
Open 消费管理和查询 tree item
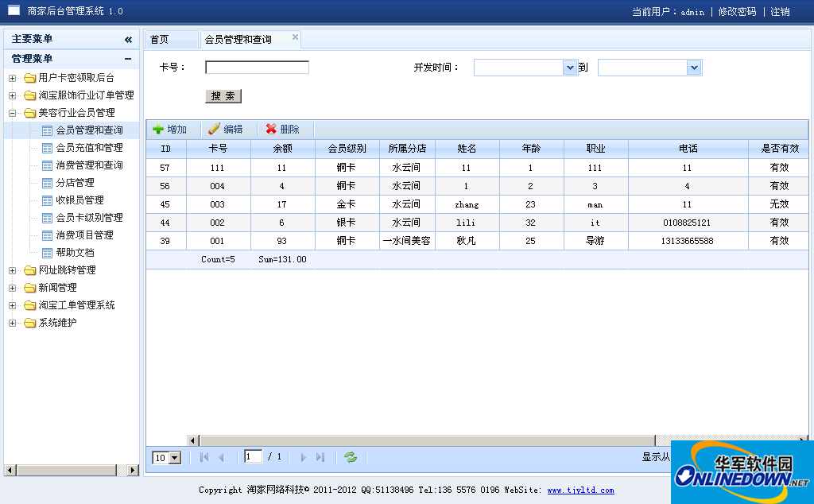[x=89, y=165]
